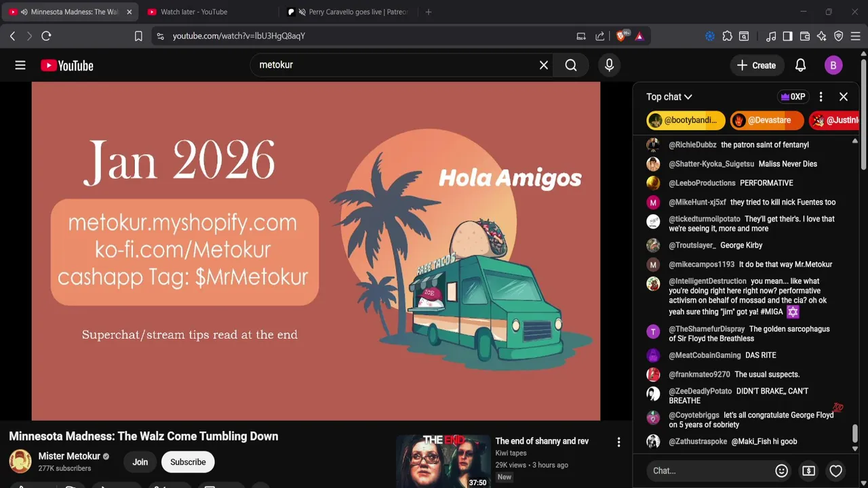Select the @Devastare super chat chip
The height and width of the screenshot is (488, 868).
coord(767,121)
